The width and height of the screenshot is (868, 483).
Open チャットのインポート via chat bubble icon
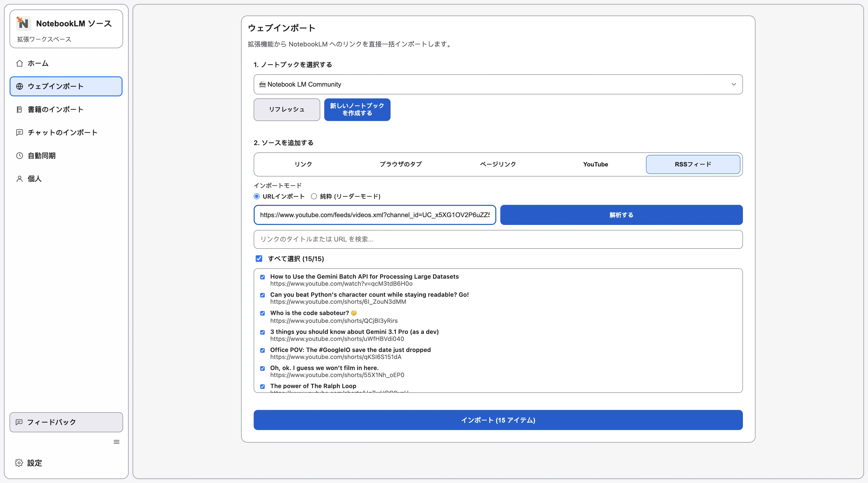coord(19,132)
